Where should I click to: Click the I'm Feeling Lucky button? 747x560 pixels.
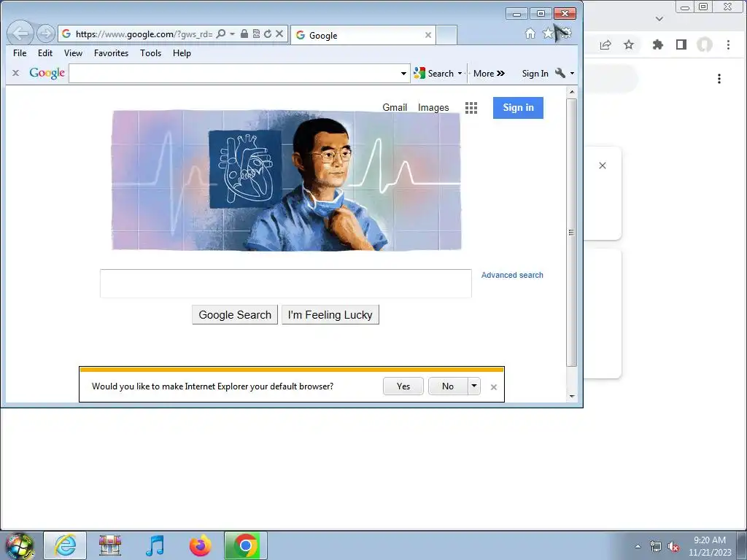pyautogui.click(x=330, y=315)
